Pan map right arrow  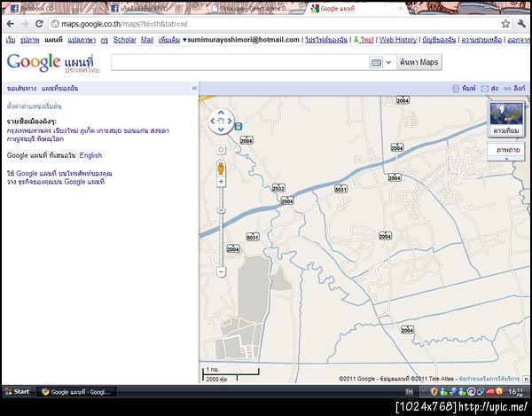pos(230,121)
